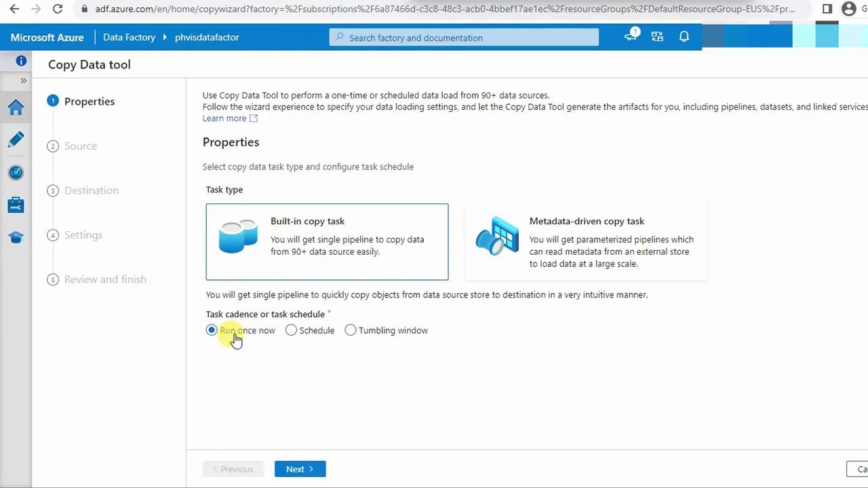
Task: Click the Search factory and documentation box
Action: click(464, 38)
